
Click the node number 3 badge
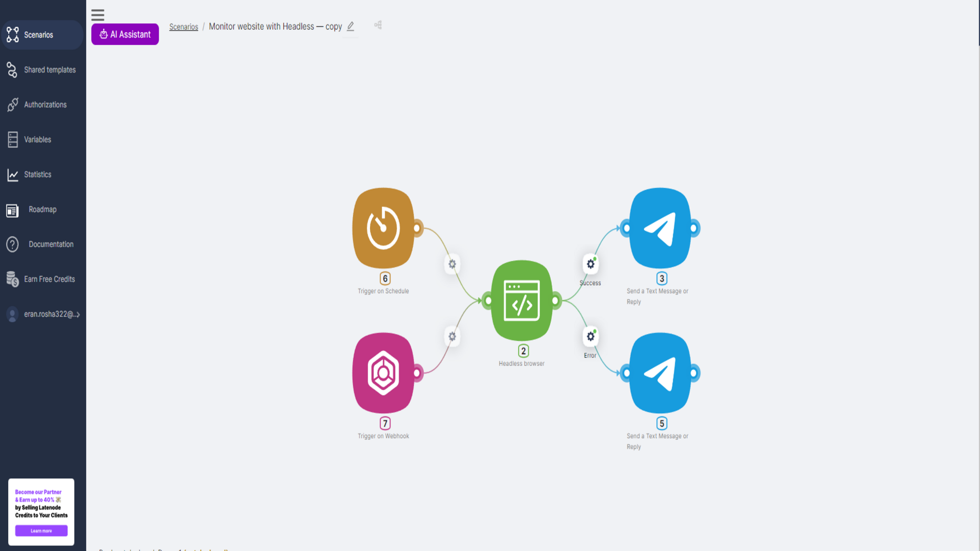click(x=662, y=279)
